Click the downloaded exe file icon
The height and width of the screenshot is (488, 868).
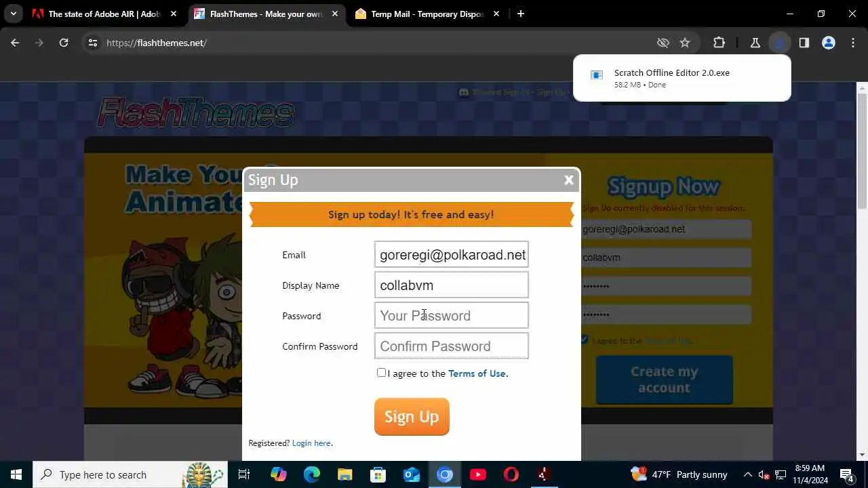(597, 75)
